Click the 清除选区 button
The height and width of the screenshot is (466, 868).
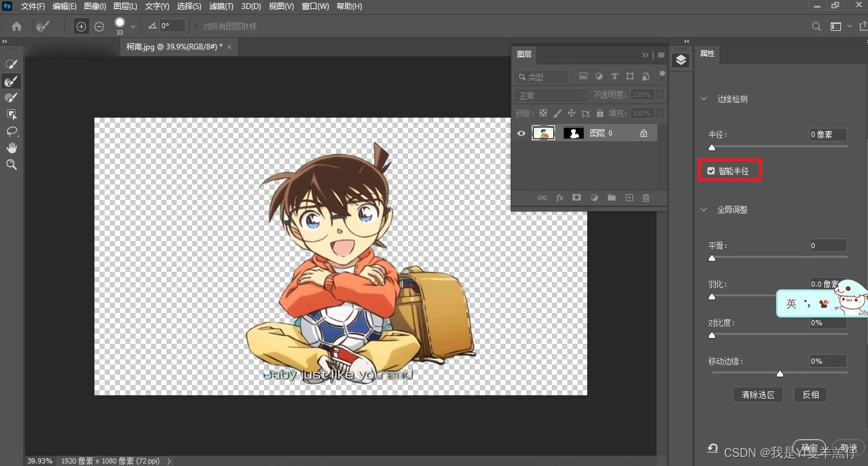(x=758, y=395)
